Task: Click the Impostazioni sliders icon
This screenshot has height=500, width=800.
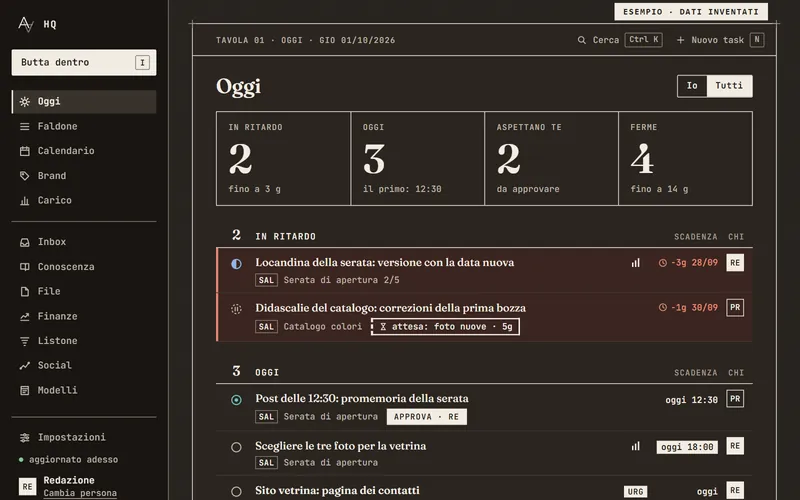Action: (x=24, y=438)
